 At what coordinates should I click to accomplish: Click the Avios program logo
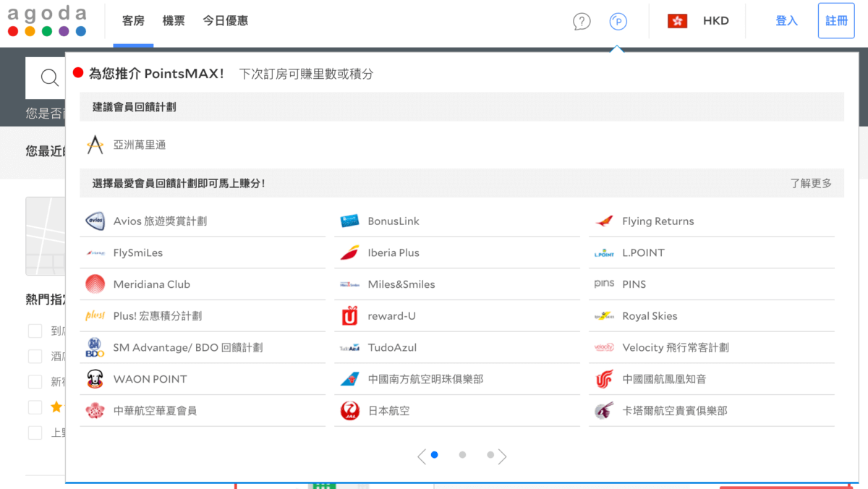click(x=95, y=221)
